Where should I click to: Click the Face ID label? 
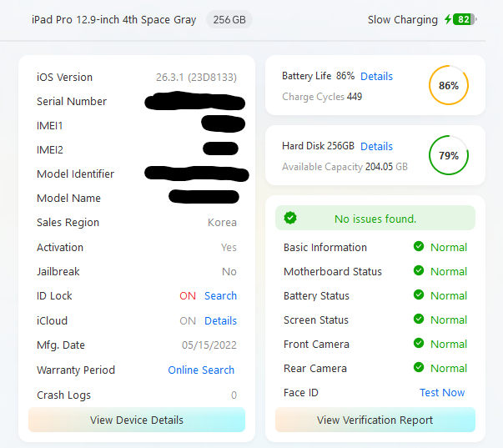300,392
